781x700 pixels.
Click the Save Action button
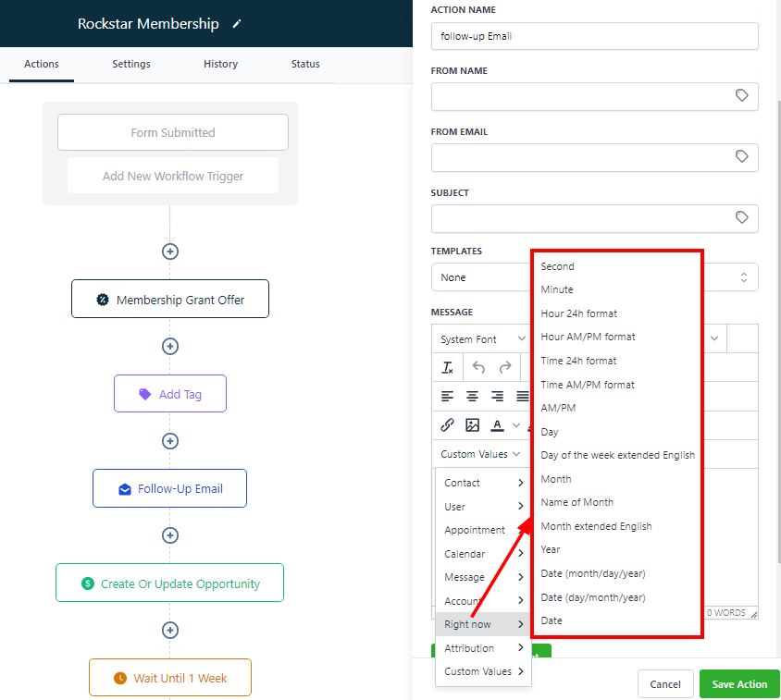[x=739, y=684]
